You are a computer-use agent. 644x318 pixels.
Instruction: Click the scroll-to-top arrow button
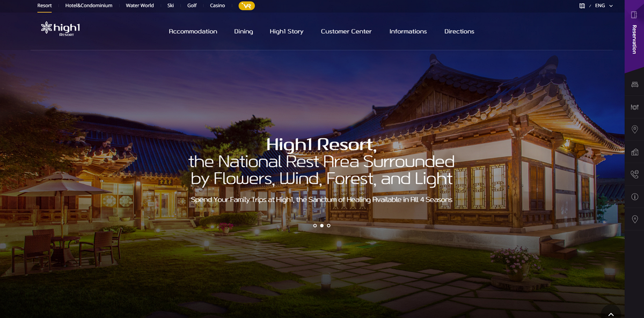pos(611,313)
